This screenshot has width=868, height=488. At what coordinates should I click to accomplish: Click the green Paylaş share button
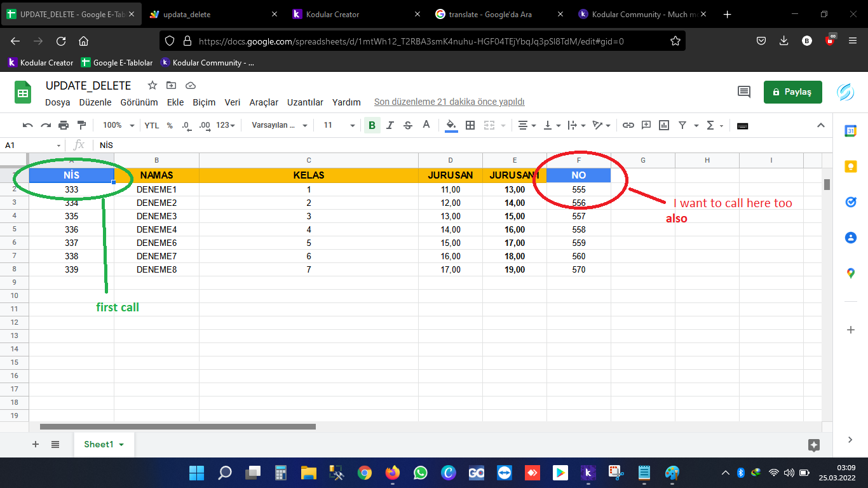792,92
